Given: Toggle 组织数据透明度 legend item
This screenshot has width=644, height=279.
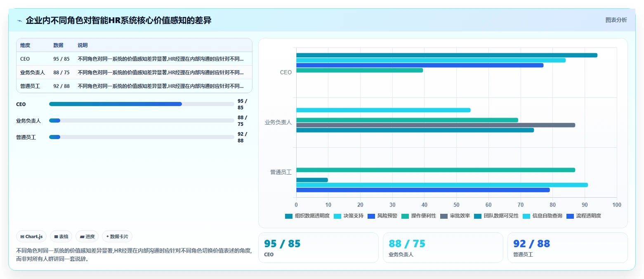Looking at the screenshot, I should pos(307,216).
